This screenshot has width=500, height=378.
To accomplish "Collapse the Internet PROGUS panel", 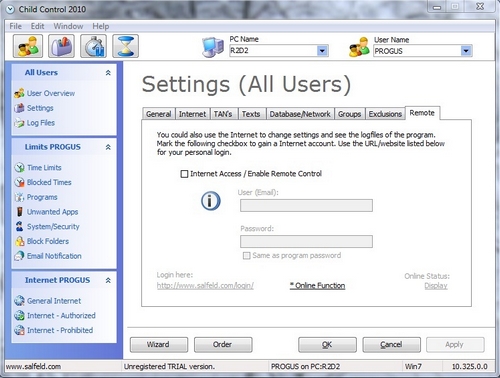I will pos(108,280).
